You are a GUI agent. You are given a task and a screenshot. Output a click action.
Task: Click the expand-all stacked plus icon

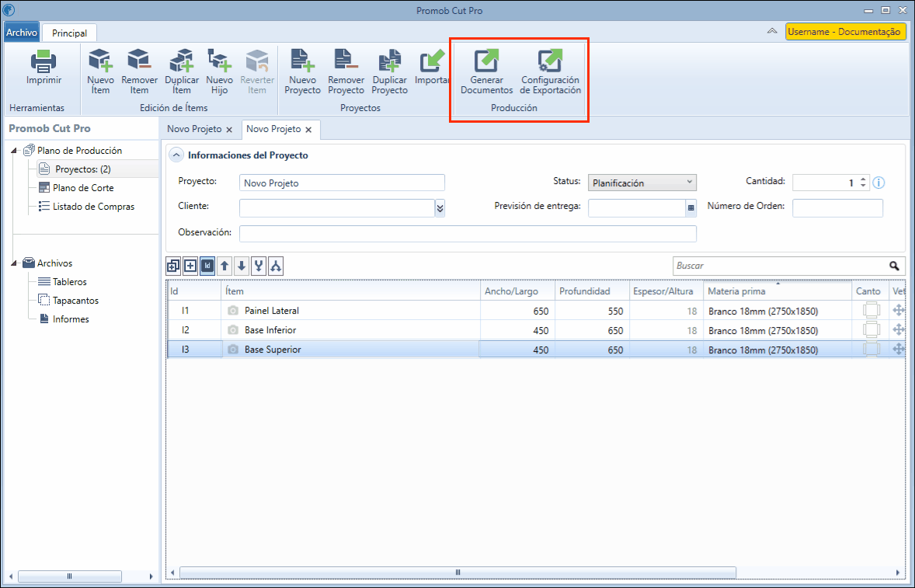[173, 266]
